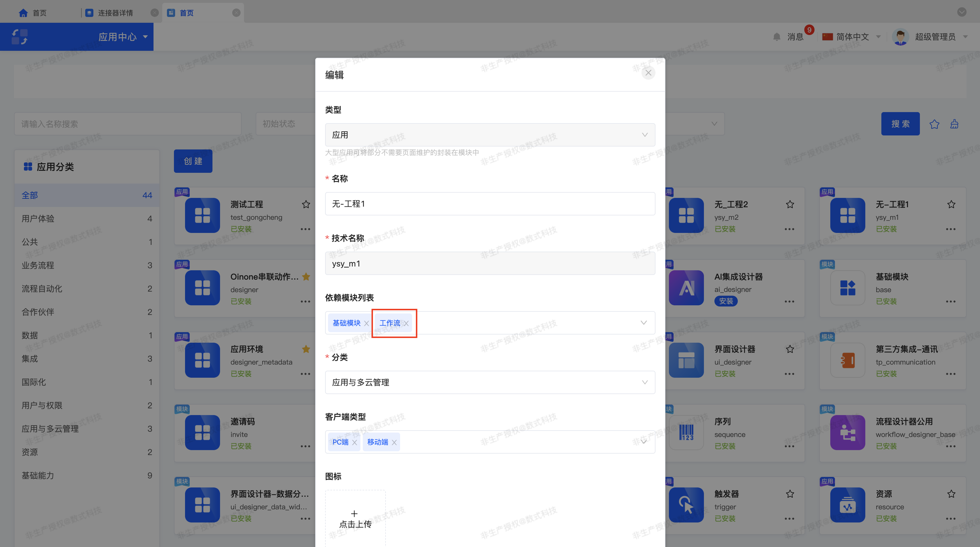Viewport: 980px width, 547px height.
Task: Select the 全部 category
Action: (x=87, y=195)
